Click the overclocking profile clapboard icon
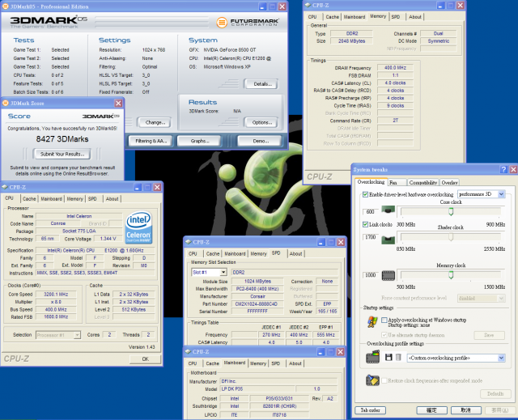Screen dimensions: 518x420 point(372,358)
